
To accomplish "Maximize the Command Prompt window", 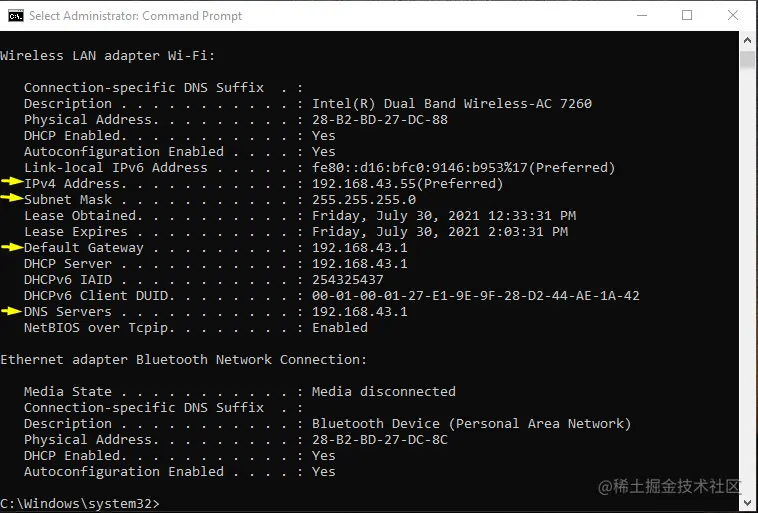I will pos(687,15).
